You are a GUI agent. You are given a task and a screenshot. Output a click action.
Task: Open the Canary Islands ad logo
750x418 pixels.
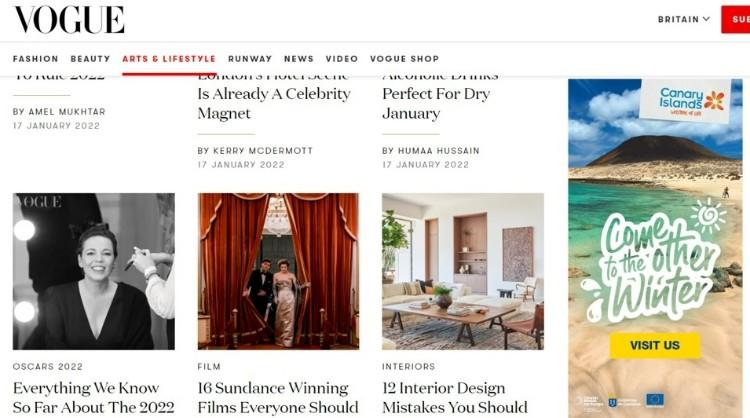(x=685, y=101)
